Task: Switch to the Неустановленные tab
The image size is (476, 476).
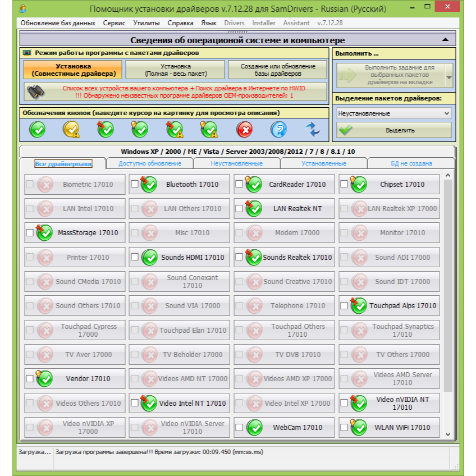Action: [236, 163]
